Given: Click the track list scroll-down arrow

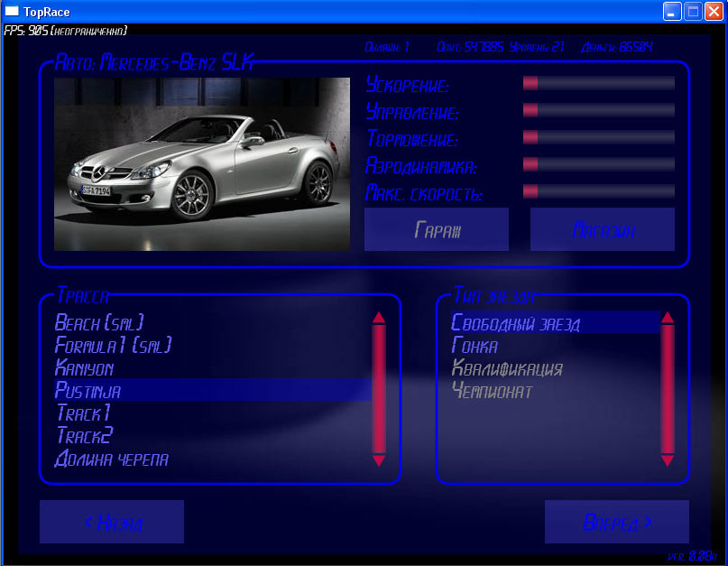Looking at the screenshot, I should click(x=379, y=460).
